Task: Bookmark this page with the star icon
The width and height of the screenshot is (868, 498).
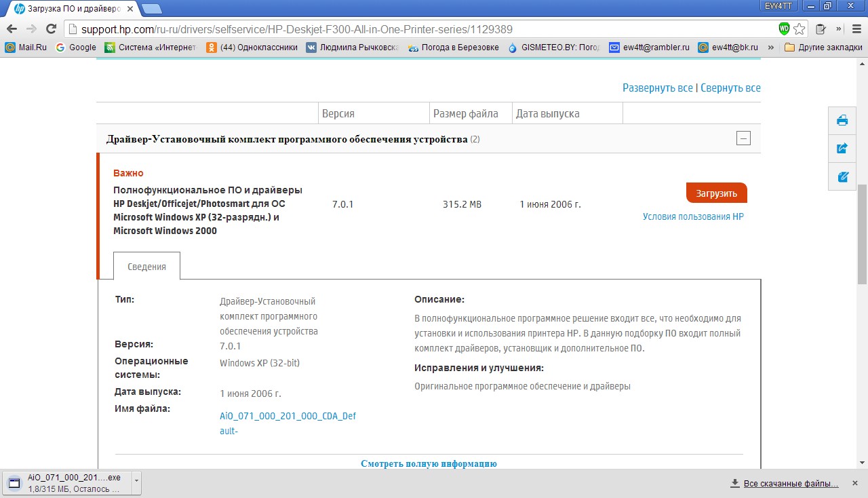Action: point(800,29)
